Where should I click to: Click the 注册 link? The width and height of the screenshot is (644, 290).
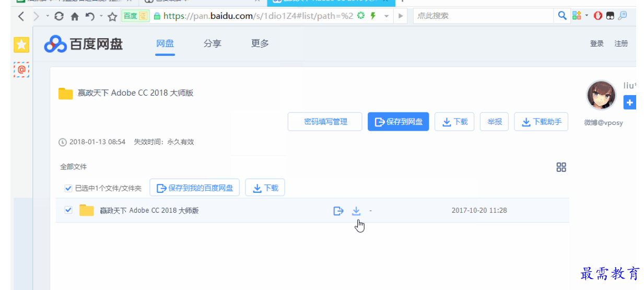(x=621, y=44)
